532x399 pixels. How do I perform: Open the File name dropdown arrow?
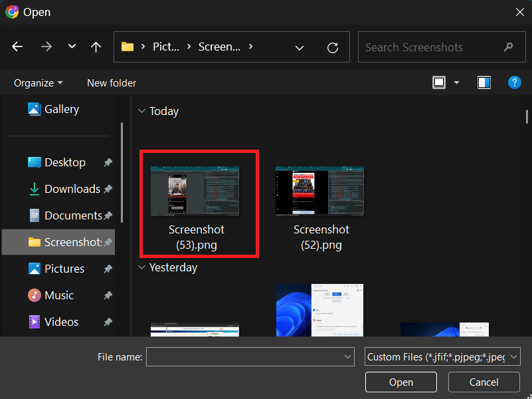[x=347, y=357]
